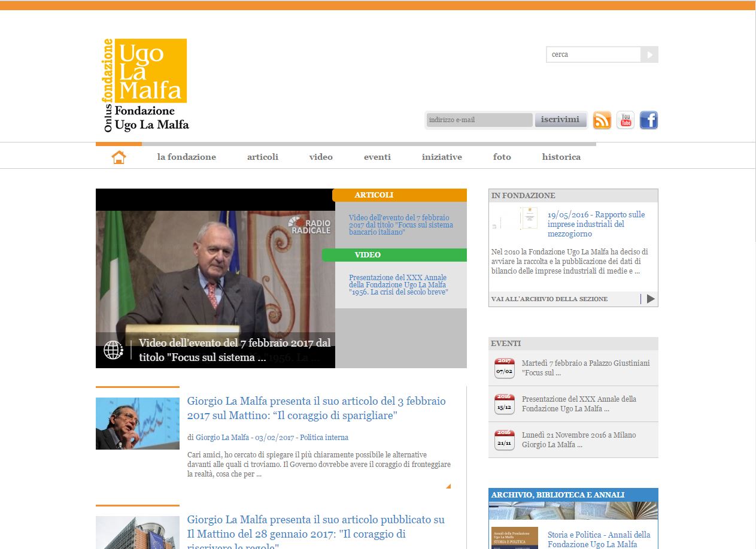
Task: Open 'Presentazione del XXX Annale' video link
Action: tap(399, 285)
